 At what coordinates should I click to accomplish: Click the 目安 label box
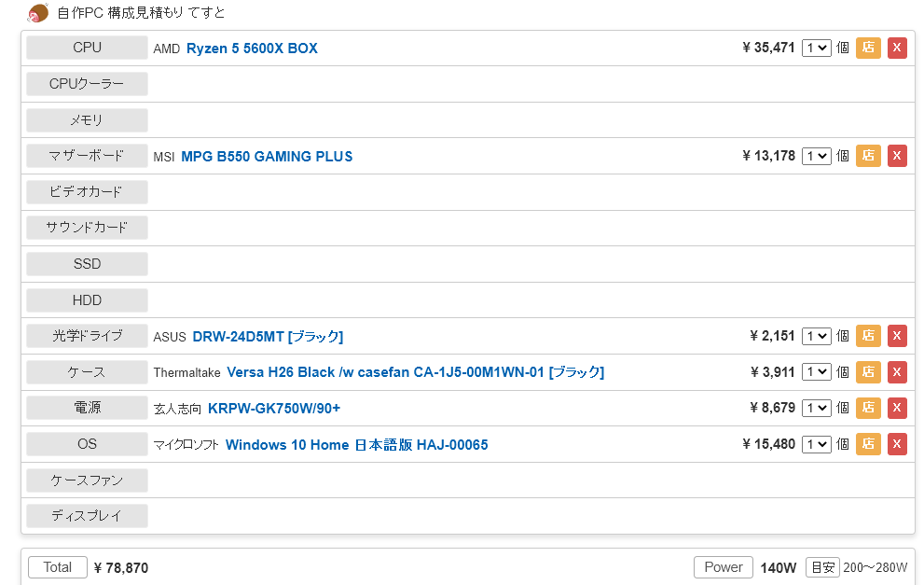822,567
